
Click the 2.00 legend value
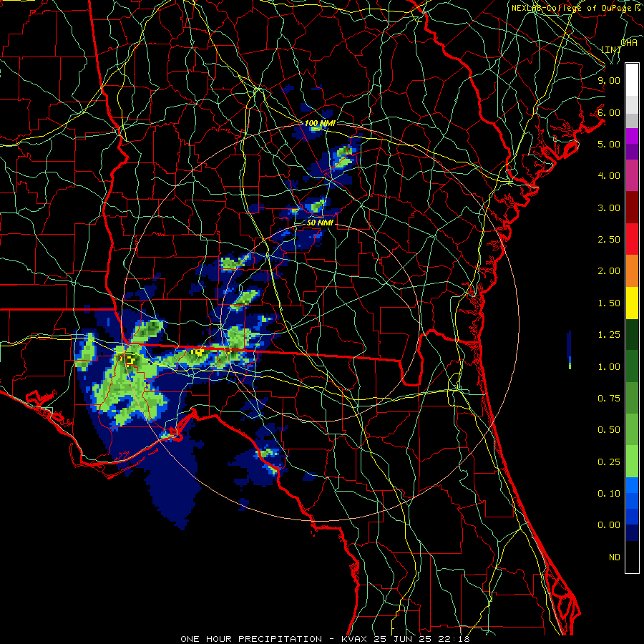(609, 271)
